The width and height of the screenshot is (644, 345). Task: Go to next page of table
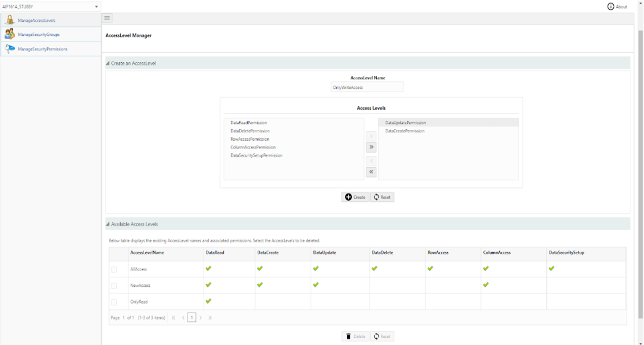point(201,318)
